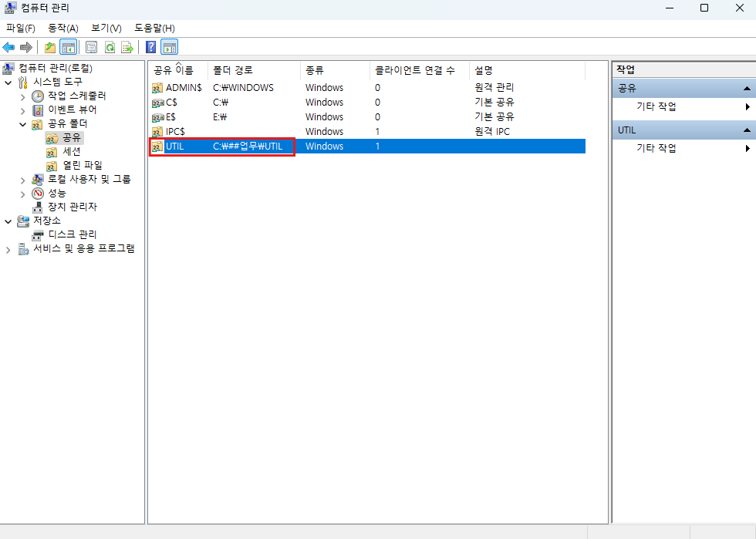756x539 pixels.
Task: Sort shares by the 공유 이름 column header
Action: (174, 70)
